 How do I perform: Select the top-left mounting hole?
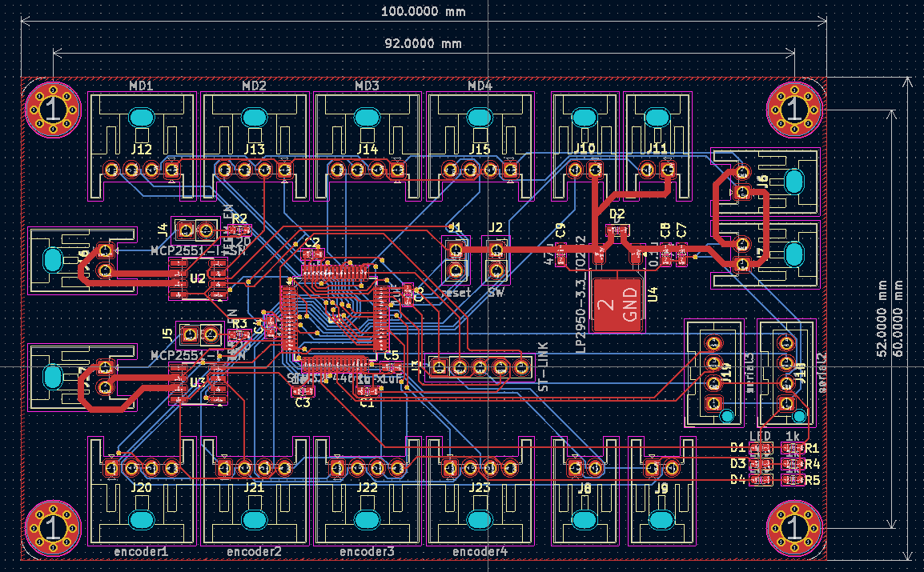coord(53,108)
